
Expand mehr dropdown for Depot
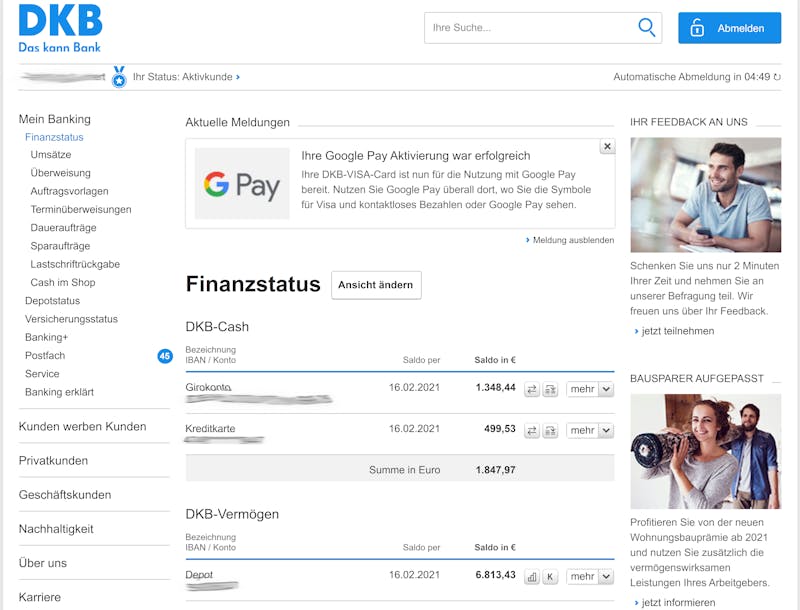point(590,576)
